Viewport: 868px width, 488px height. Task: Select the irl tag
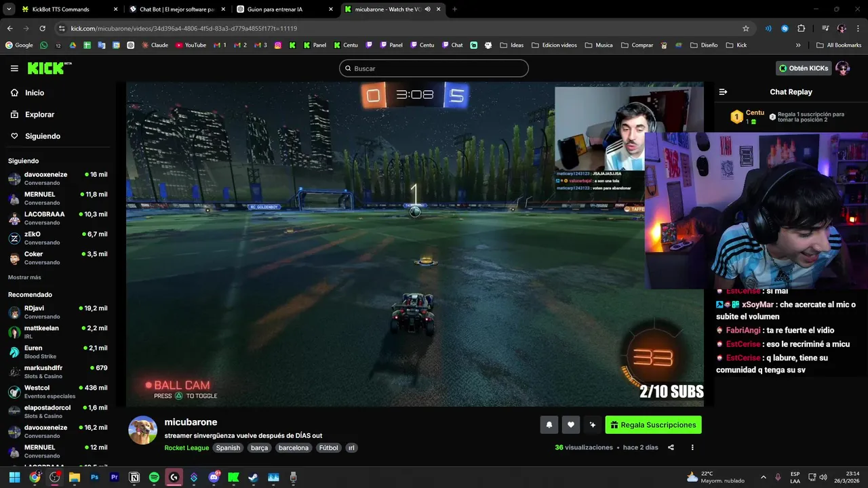351,448
